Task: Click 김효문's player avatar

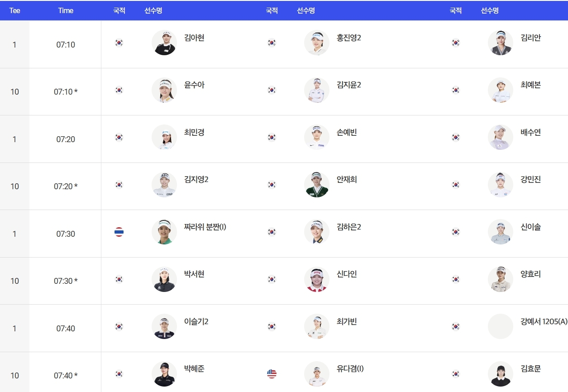Action: pos(501,374)
